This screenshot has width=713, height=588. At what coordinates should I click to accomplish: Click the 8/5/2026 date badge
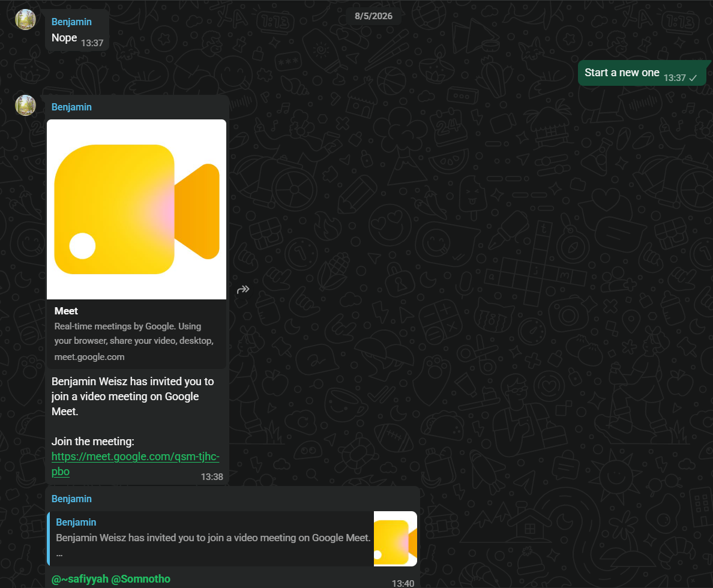click(373, 16)
